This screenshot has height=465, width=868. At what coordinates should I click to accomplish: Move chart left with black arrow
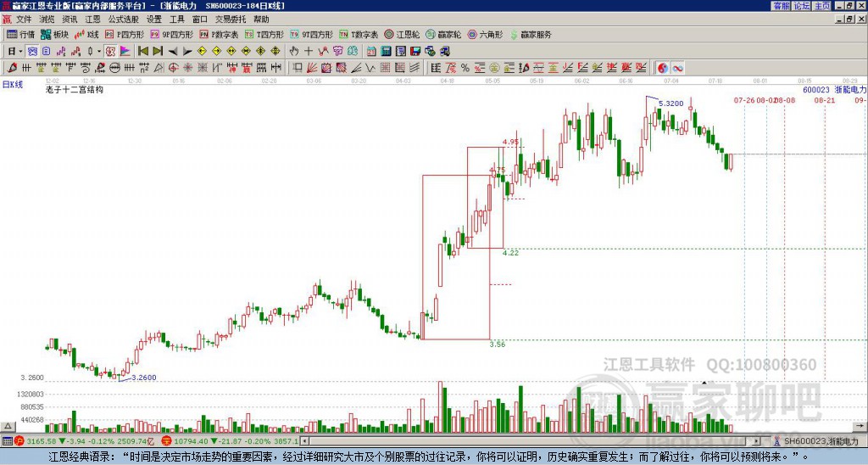pyautogui.click(x=173, y=52)
